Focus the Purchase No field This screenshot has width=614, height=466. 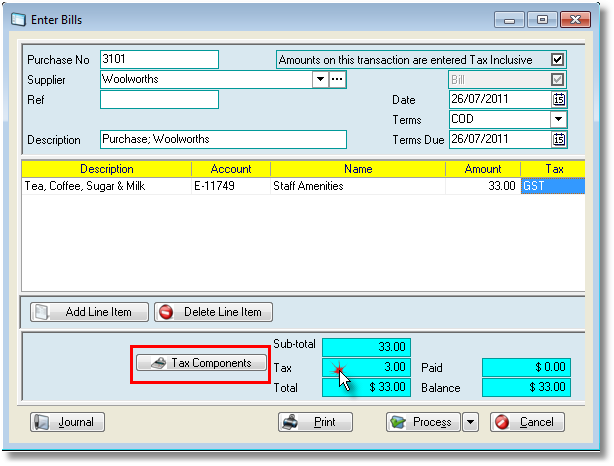point(159,60)
